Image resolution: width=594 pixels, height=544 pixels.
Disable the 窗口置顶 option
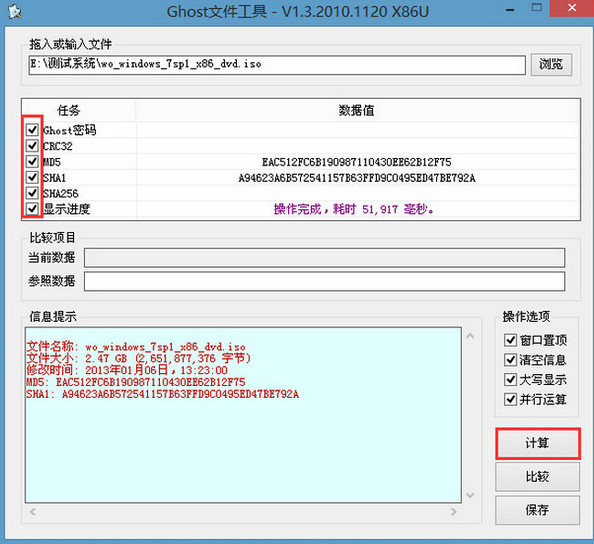click(510, 340)
